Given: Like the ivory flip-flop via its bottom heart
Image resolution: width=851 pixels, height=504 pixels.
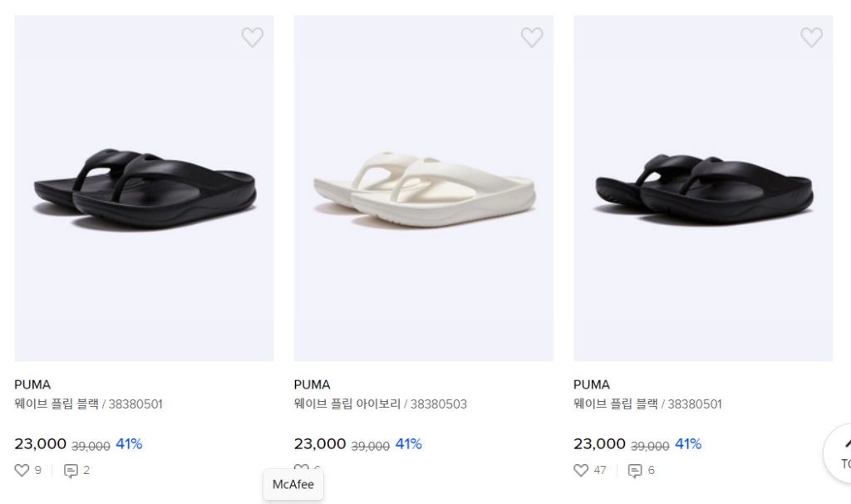Looking at the screenshot, I should point(300,468).
